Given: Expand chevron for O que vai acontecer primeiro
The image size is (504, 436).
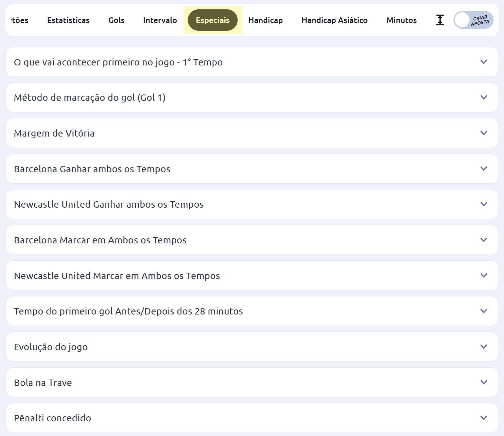Looking at the screenshot, I should 484,62.
